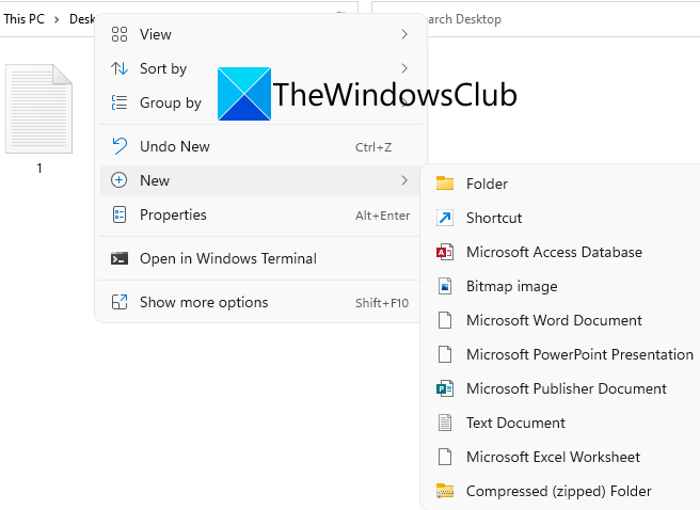Create a Microsoft Word Document

pyautogui.click(x=562, y=321)
